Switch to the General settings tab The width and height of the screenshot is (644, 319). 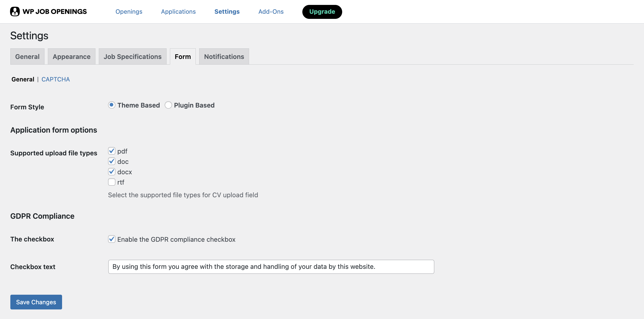pos(27,57)
